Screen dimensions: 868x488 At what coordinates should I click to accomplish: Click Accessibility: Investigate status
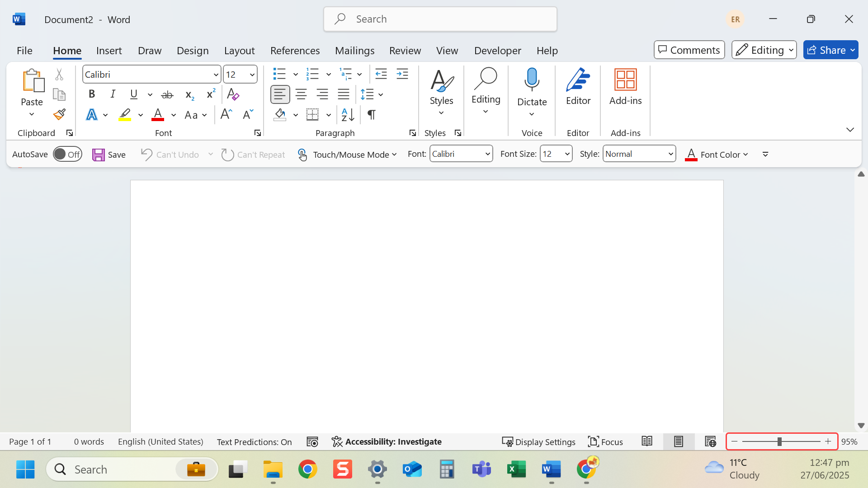(x=386, y=441)
